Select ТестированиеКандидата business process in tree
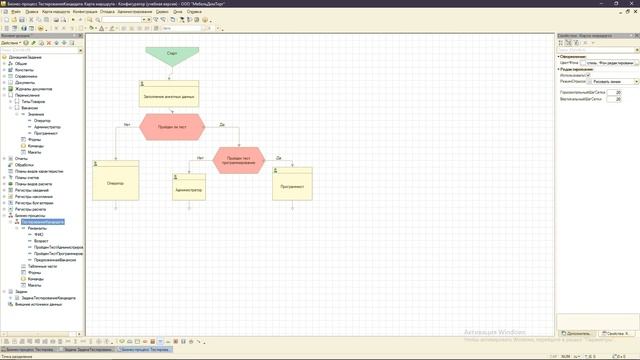 point(43,222)
